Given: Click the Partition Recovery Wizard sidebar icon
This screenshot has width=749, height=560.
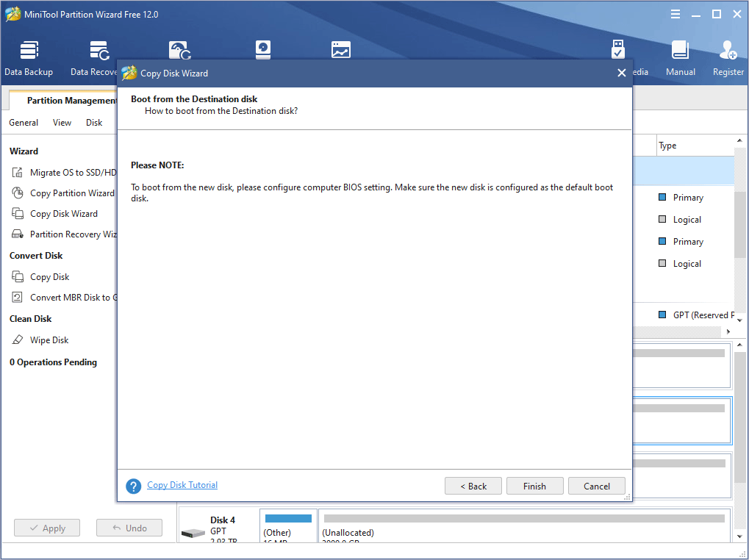Looking at the screenshot, I should [18, 234].
